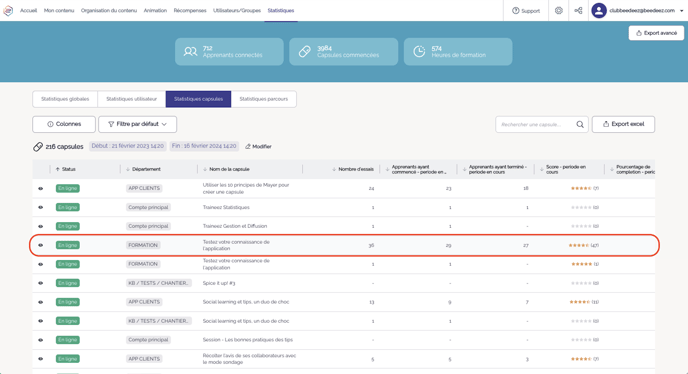Toggle eye icon for Trainee Statistiques row
The height and width of the screenshot is (374, 688).
(40, 207)
